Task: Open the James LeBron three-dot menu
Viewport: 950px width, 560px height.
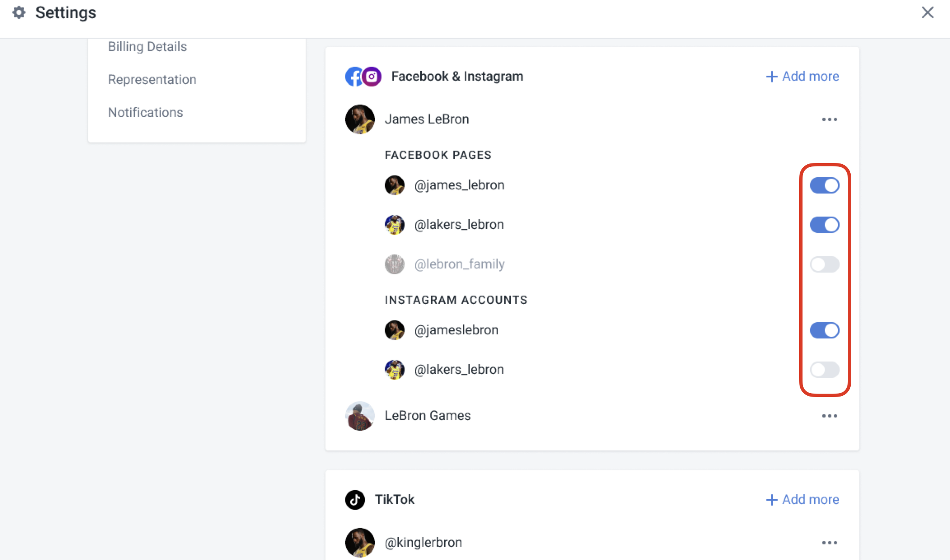Action: [830, 119]
